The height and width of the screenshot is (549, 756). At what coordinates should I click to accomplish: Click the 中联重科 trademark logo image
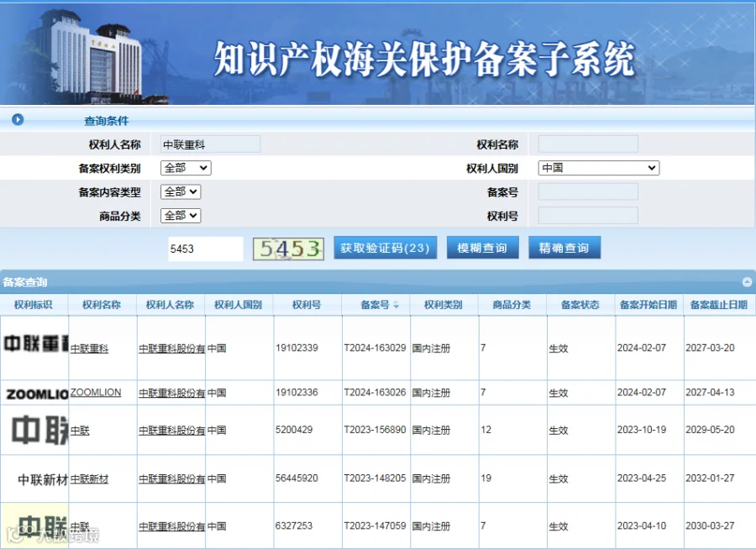click(35, 343)
